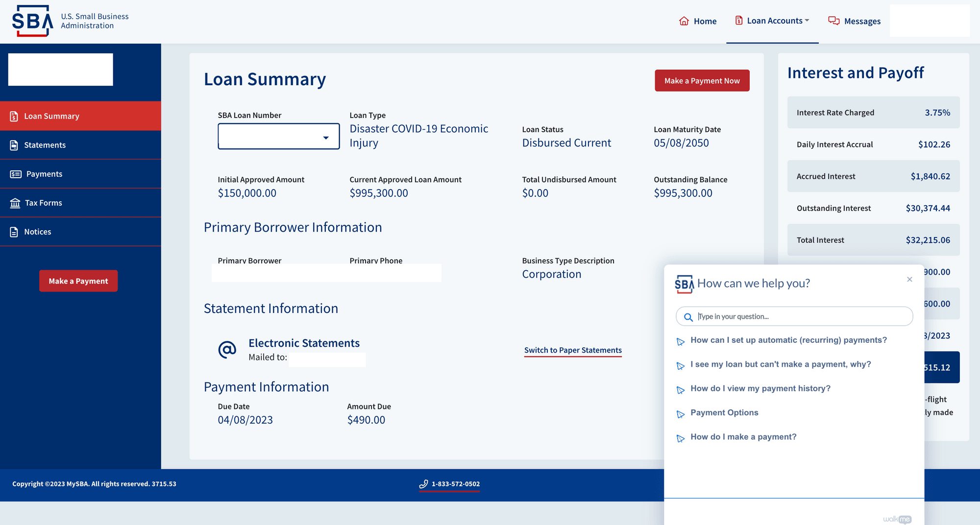Close the 'How can we help you?' panel
Image resolution: width=980 pixels, height=525 pixels.
pyautogui.click(x=909, y=279)
